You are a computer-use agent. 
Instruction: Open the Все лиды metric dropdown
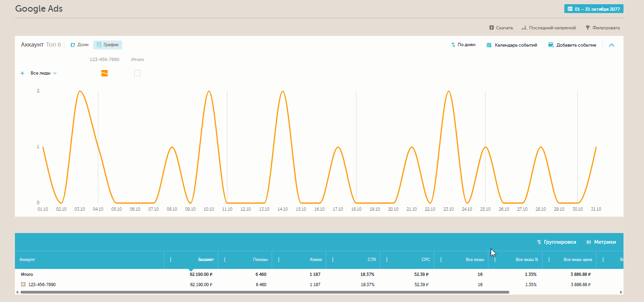tap(43, 73)
